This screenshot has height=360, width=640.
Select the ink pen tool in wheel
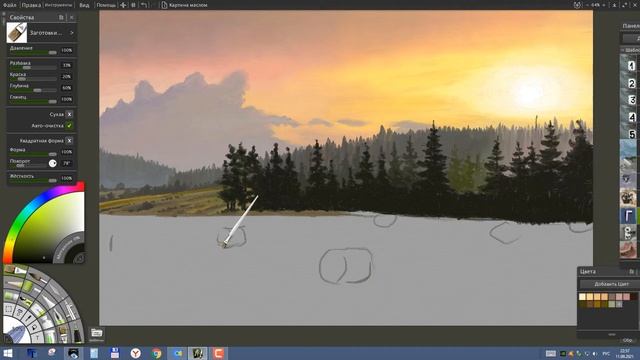[x=60, y=317]
